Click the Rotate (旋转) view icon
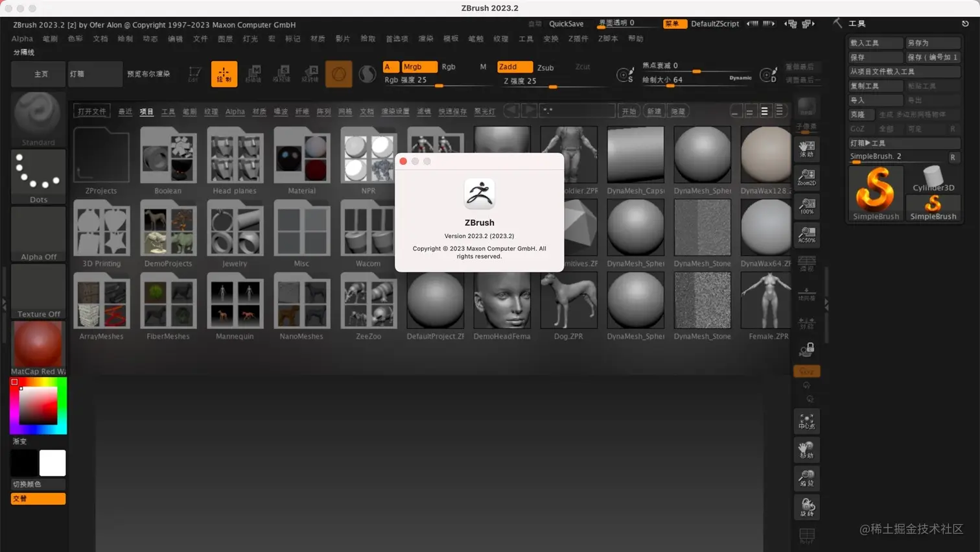The width and height of the screenshot is (980, 552). coord(807,507)
